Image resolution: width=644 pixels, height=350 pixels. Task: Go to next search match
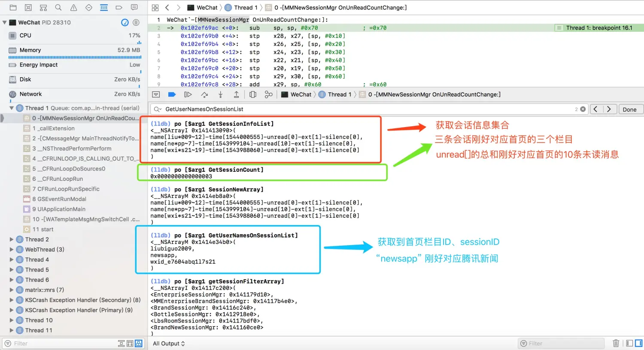point(610,109)
